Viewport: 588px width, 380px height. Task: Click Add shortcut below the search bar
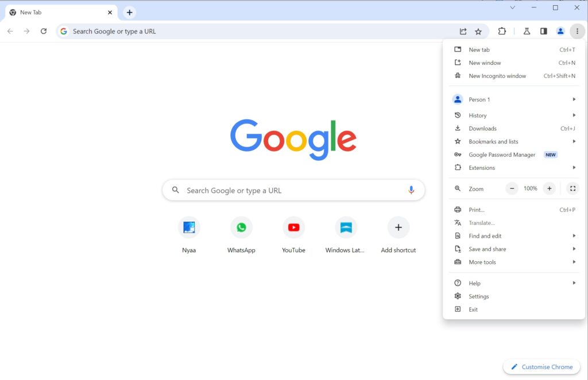pos(398,227)
